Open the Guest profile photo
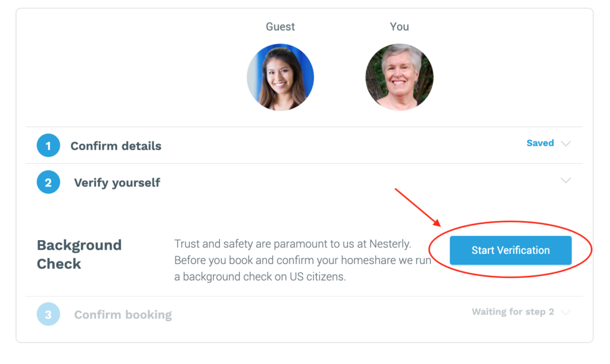 tap(281, 77)
